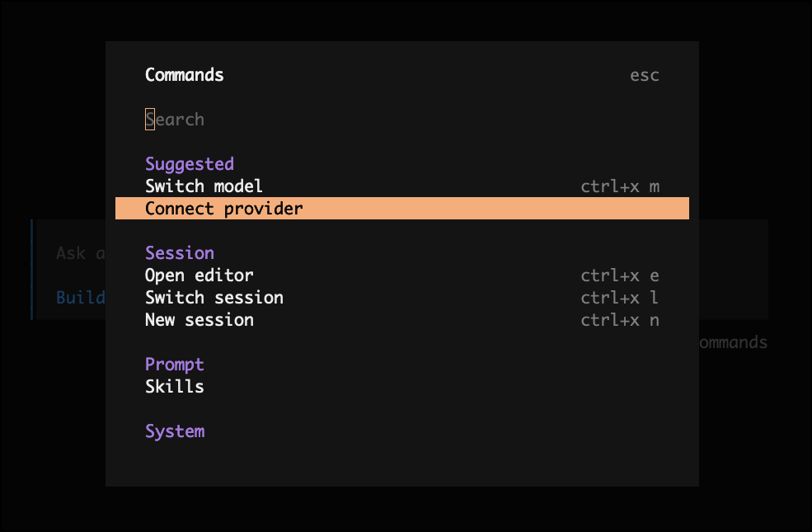This screenshot has height=532, width=812.
Task: Click the ctrl+x l shortcut hint
Action: coord(620,298)
